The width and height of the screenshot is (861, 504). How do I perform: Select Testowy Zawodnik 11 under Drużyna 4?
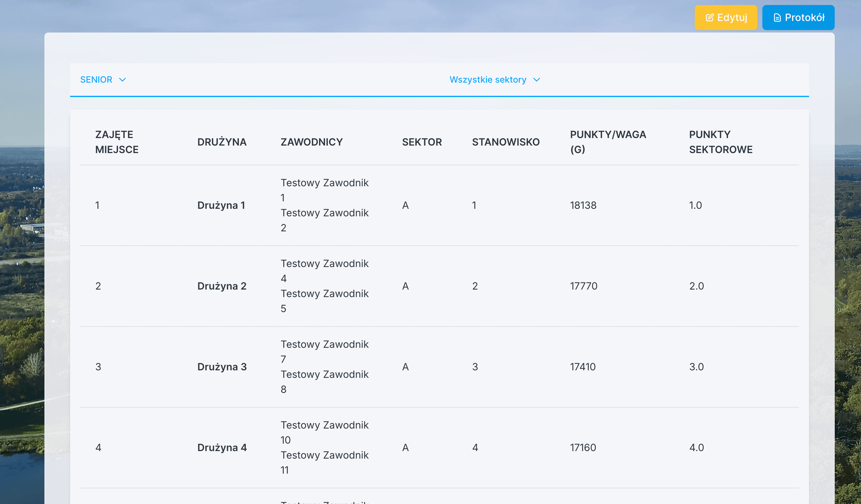(325, 462)
